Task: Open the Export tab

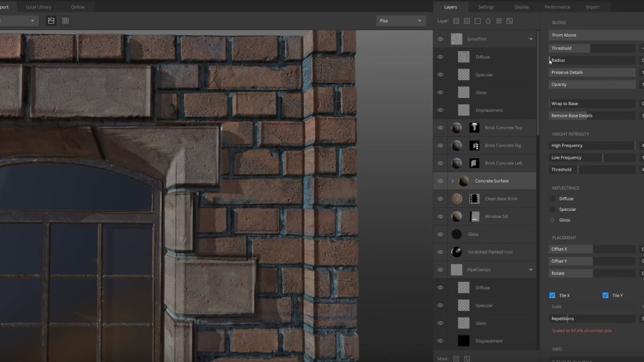Action: (x=592, y=7)
